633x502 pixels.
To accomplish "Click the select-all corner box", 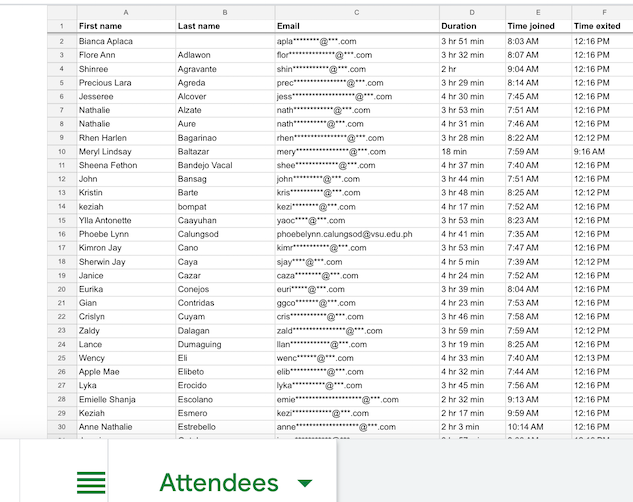I will (61, 11).
